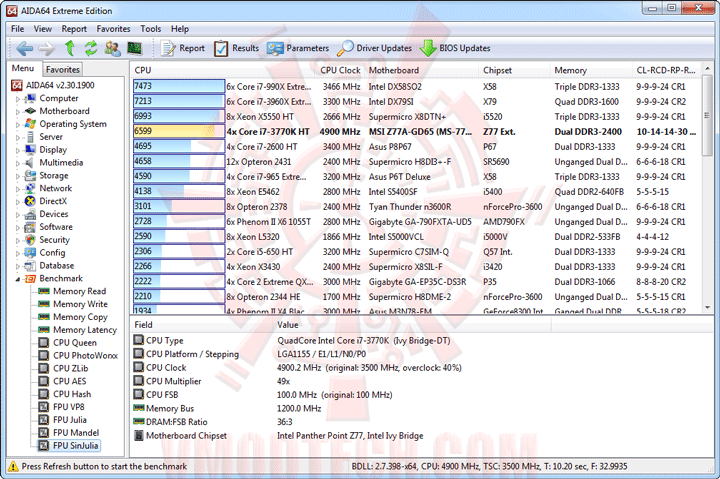
Task: Click the highlighted 6599 score bar
Action: [179, 131]
